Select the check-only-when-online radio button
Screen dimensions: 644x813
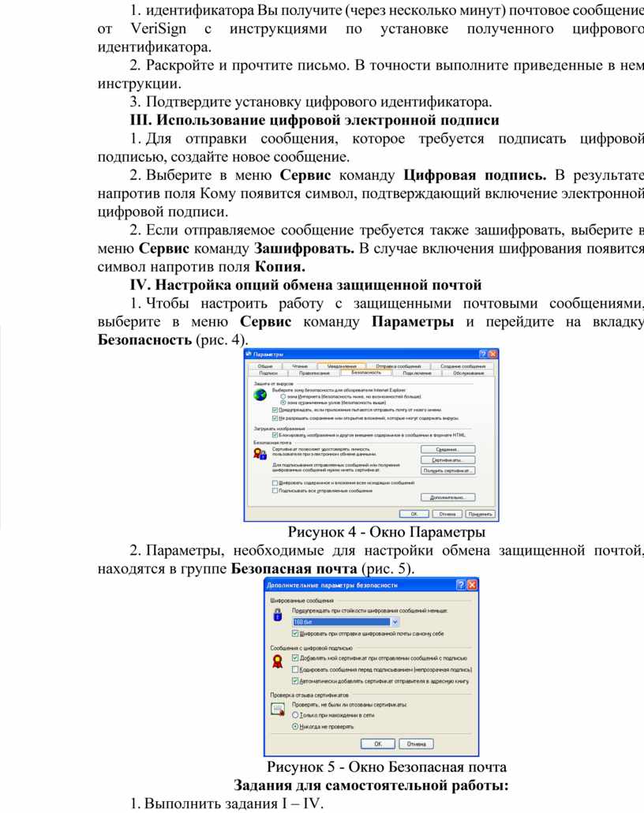[x=295, y=715]
